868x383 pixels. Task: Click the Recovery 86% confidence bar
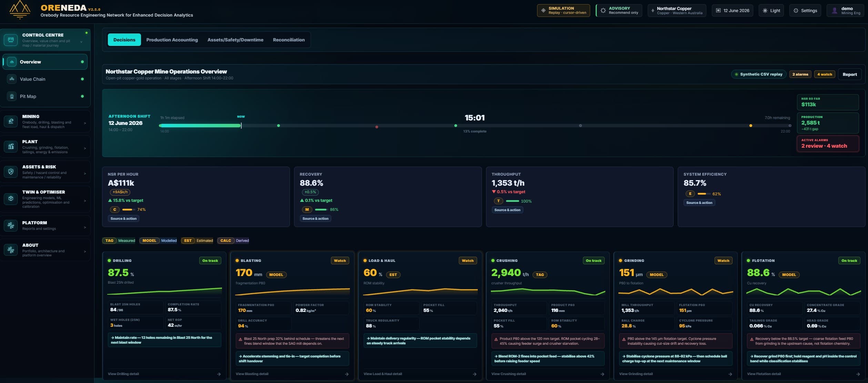tap(321, 209)
